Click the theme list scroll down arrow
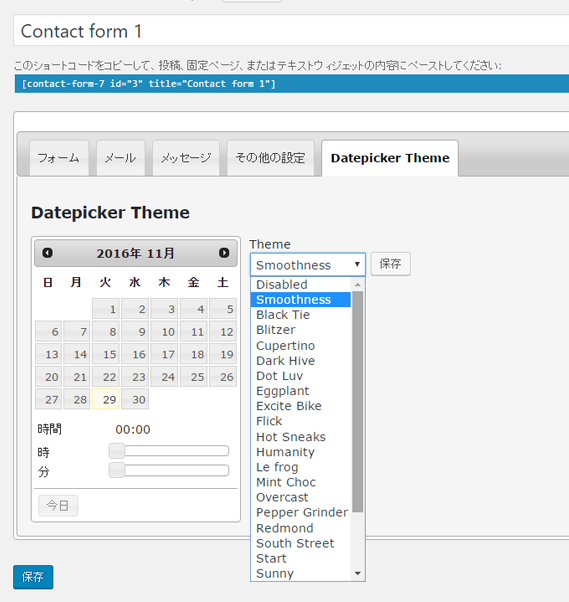 pyautogui.click(x=358, y=574)
